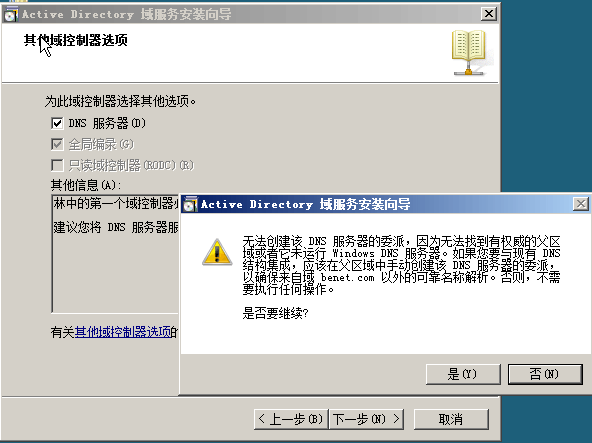Click the small icon in the warning dialog title bar
This screenshot has height=443, width=592.
(190, 204)
